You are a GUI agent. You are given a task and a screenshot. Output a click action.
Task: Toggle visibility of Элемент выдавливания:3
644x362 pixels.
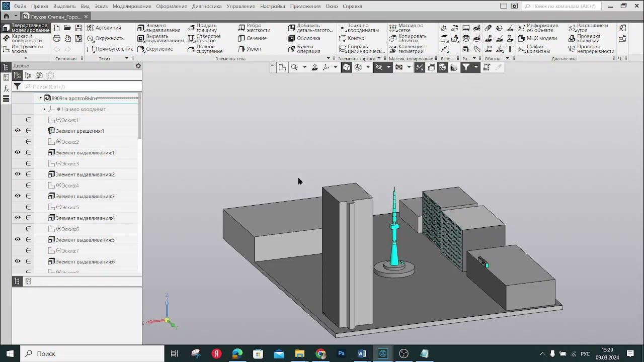pos(18,196)
